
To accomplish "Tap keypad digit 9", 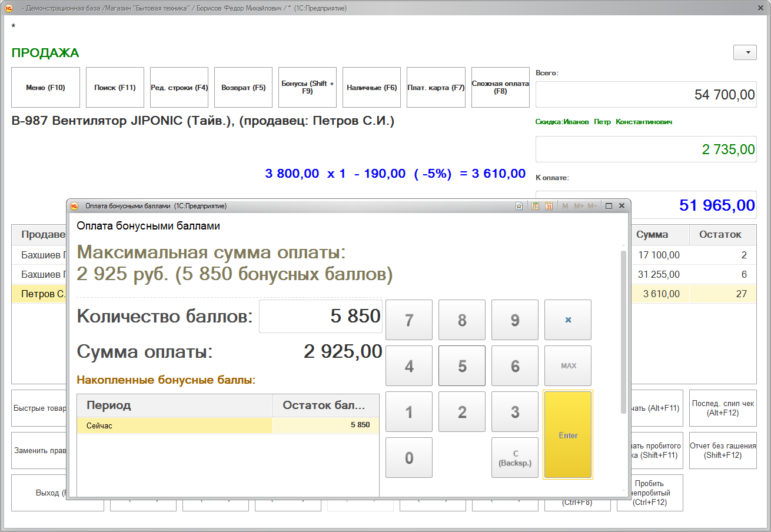I will (x=515, y=320).
